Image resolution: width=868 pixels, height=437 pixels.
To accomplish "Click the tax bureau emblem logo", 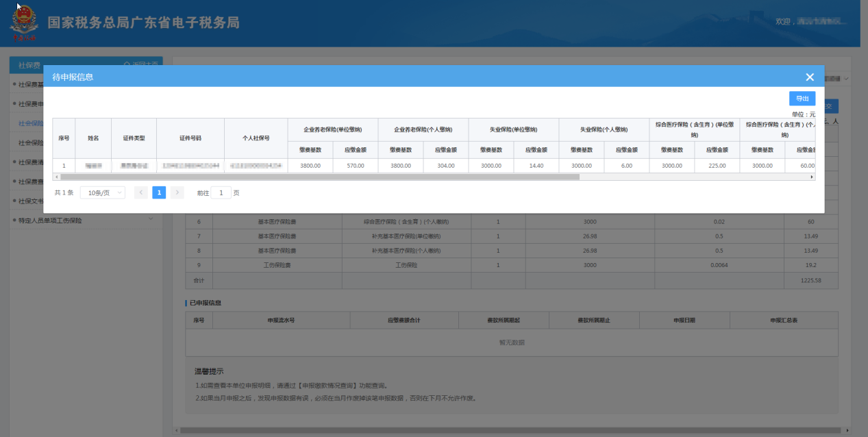I will [24, 25].
